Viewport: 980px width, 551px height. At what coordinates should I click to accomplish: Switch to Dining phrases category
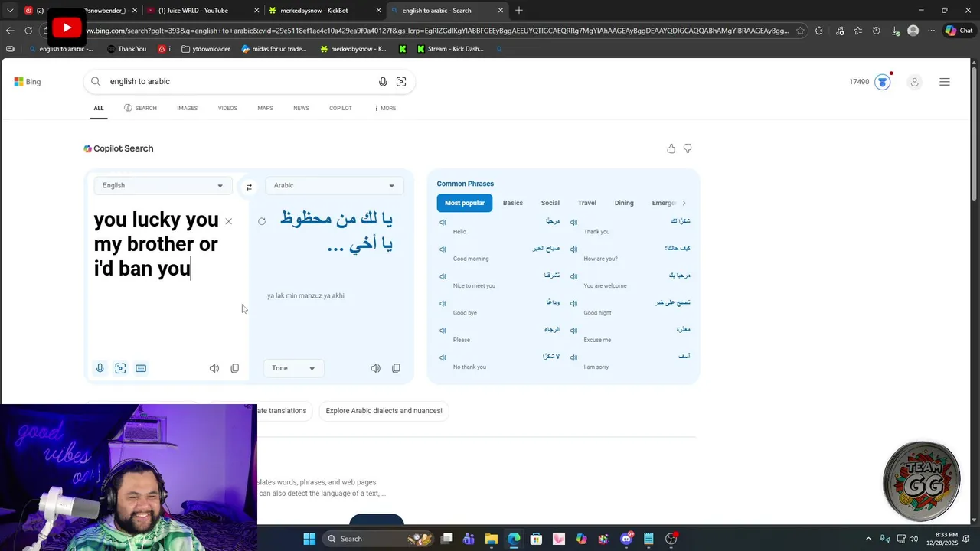coord(624,203)
